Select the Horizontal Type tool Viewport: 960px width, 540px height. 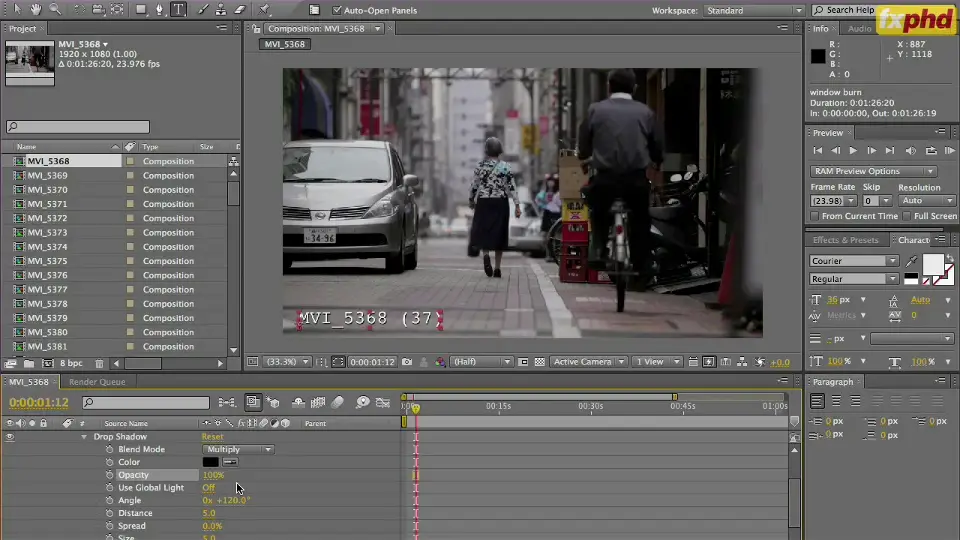(x=179, y=9)
